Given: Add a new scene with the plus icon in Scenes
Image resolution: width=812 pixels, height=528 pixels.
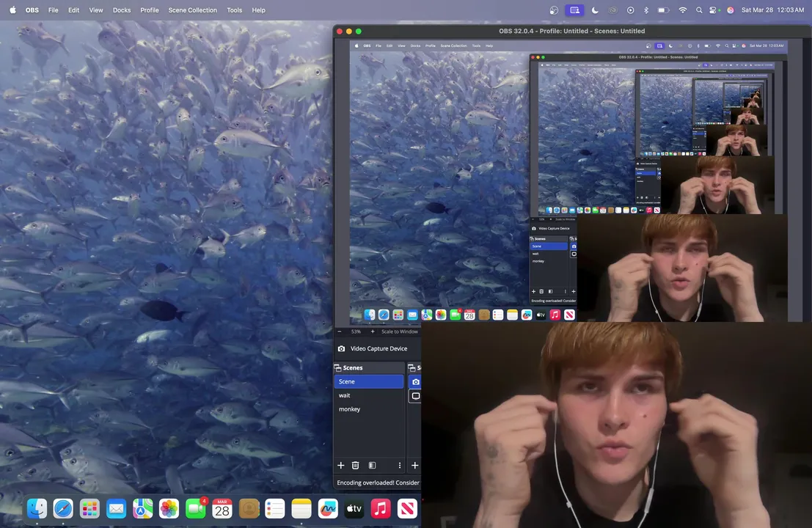Looking at the screenshot, I should coord(341,466).
